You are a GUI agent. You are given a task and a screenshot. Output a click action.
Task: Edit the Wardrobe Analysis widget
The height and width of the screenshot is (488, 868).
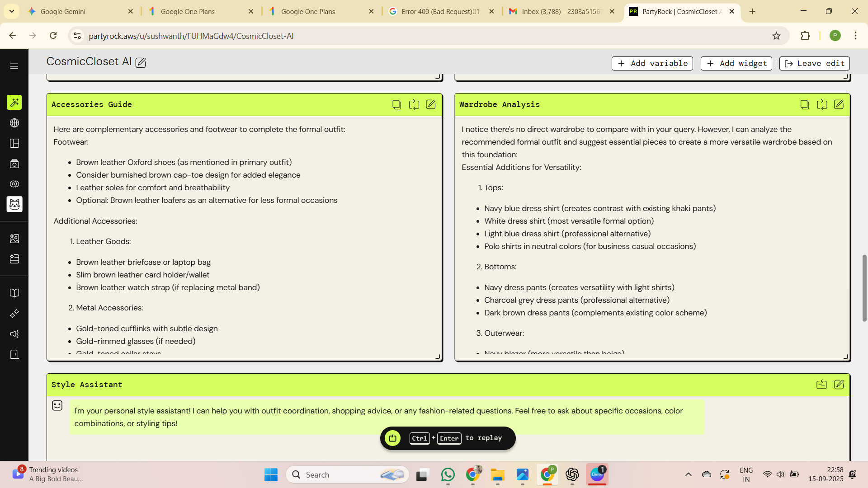coord(839,105)
